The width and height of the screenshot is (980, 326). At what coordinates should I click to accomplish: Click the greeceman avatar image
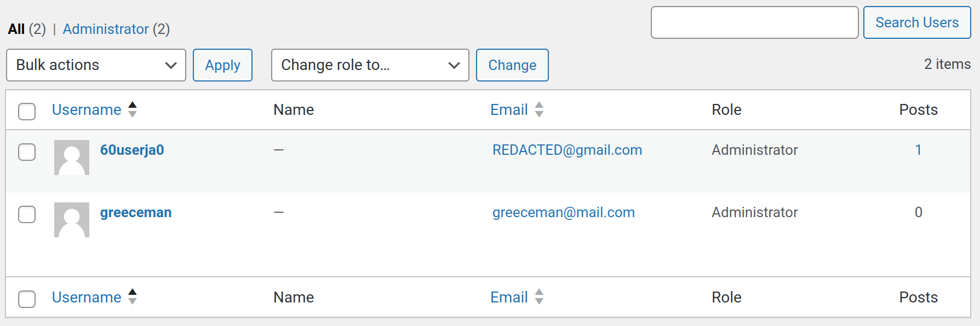click(72, 220)
